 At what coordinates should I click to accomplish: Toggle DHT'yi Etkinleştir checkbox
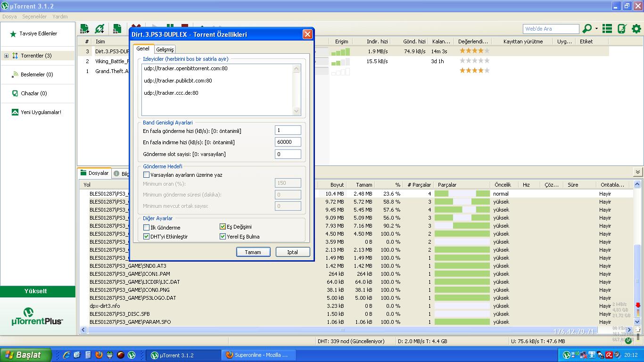click(146, 237)
